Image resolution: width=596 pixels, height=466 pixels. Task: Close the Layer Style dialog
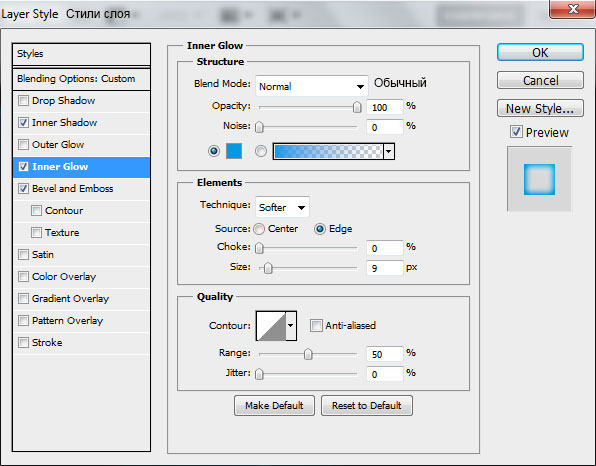pyautogui.click(x=572, y=9)
